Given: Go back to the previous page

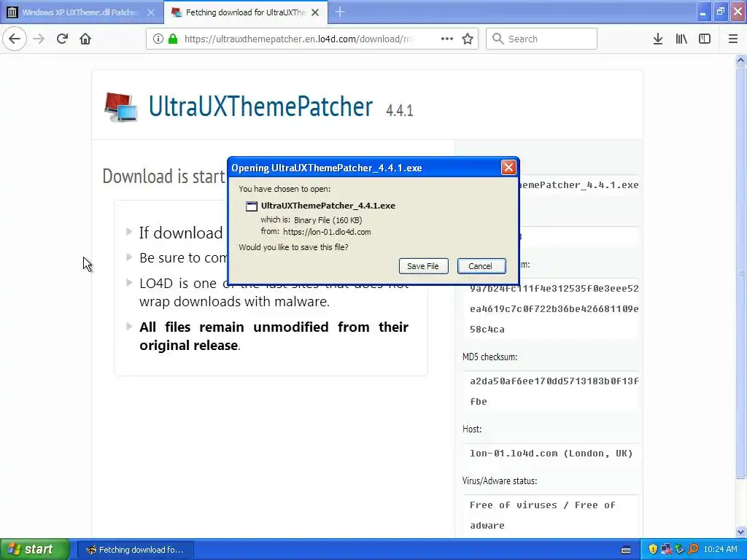Looking at the screenshot, I should [x=15, y=39].
